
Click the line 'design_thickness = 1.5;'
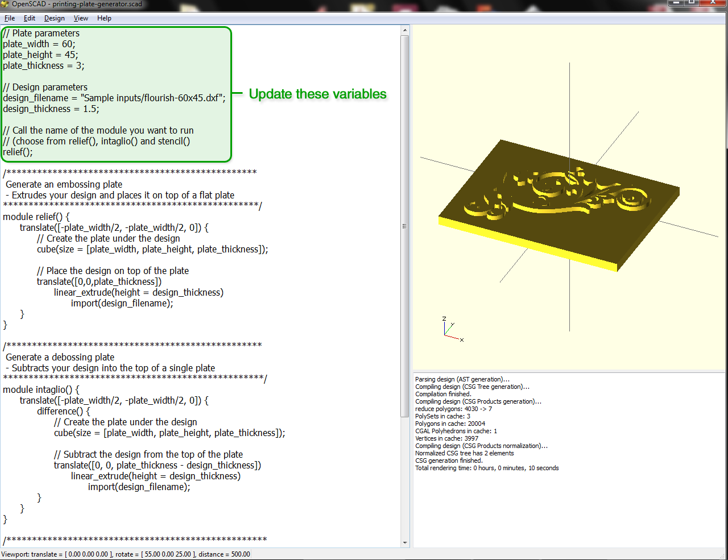[x=51, y=109]
